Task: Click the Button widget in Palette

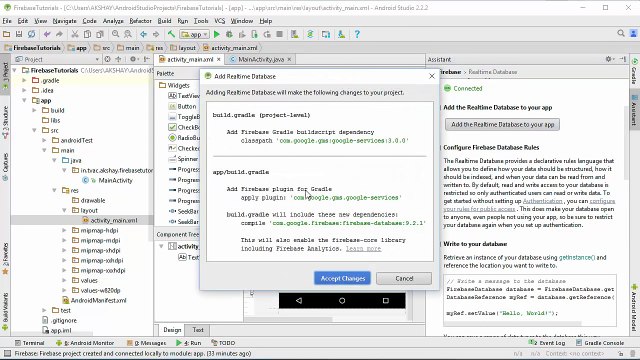Action: pyautogui.click(x=187, y=107)
